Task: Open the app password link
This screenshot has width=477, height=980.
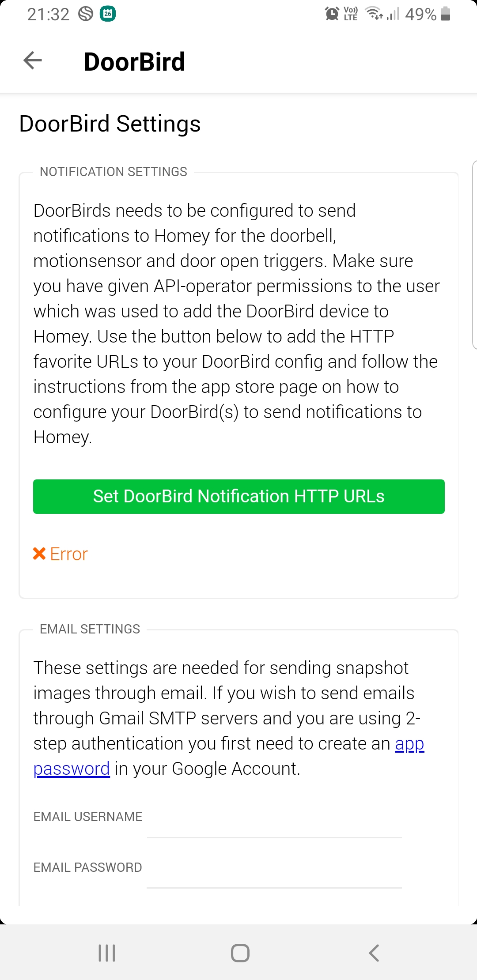Action: point(229,756)
